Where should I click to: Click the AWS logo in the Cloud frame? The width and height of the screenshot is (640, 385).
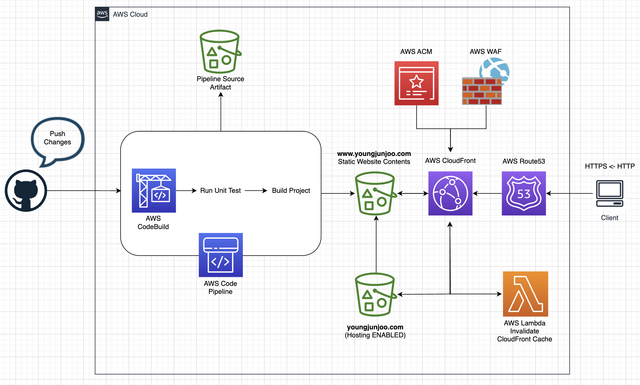click(102, 14)
